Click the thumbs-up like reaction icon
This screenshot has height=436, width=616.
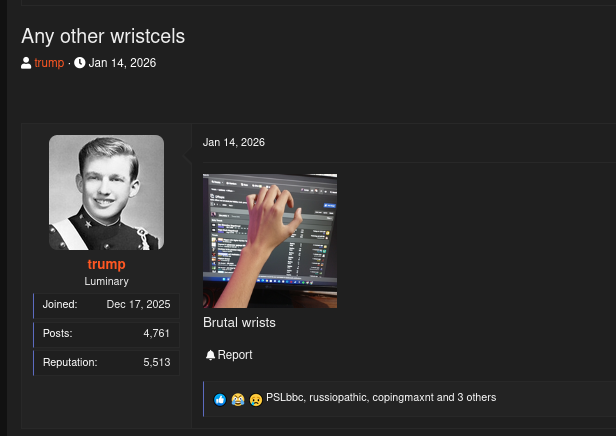pos(220,399)
